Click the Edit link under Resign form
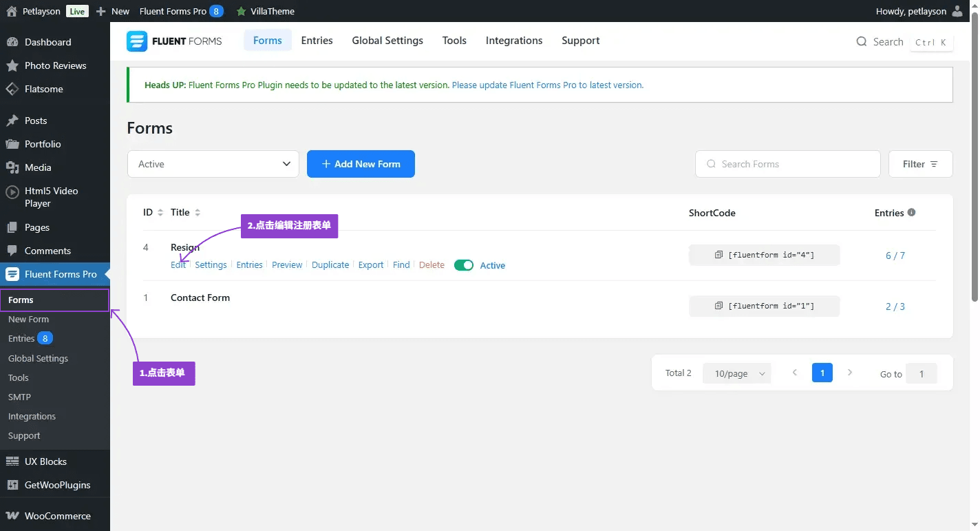 pyautogui.click(x=178, y=265)
